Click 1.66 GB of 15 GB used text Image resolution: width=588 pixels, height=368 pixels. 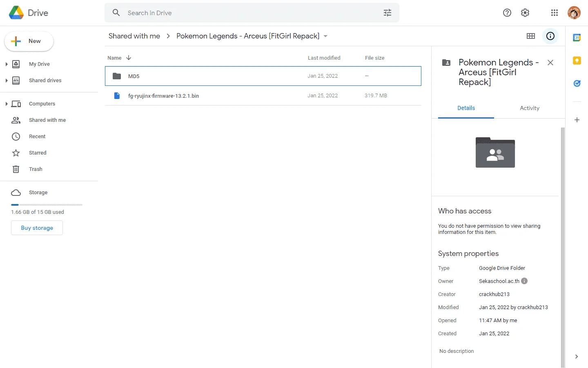point(38,212)
